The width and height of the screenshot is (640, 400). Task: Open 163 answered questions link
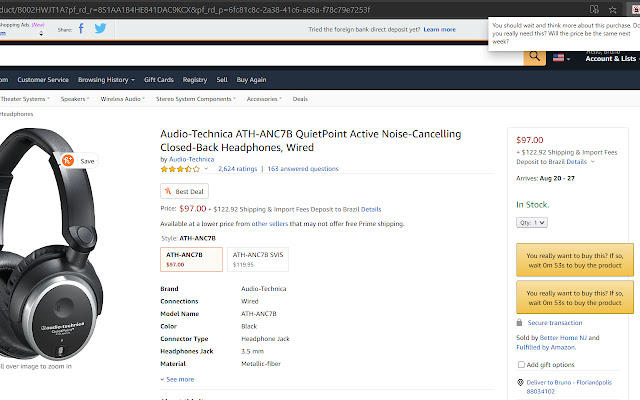coord(303,169)
